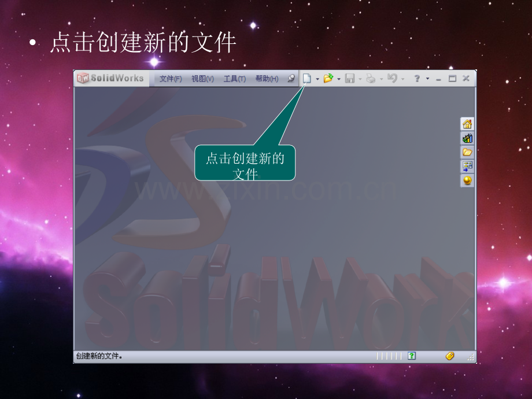Click the green question mark quick tips icon
Image resolution: width=532 pixels, height=399 pixels.
pos(412,356)
